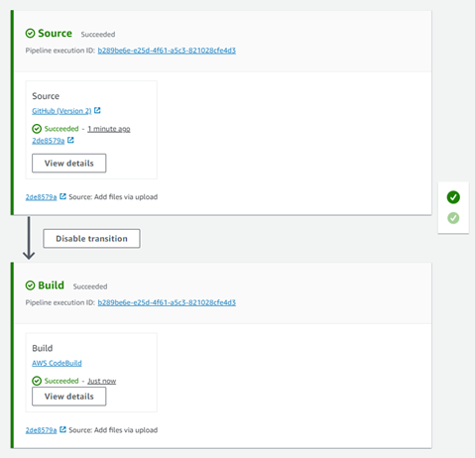Image resolution: width=476 pixels, height=458 pixels.
Task: Click light green checkmark in stage navigator
Action: point(453,218)
